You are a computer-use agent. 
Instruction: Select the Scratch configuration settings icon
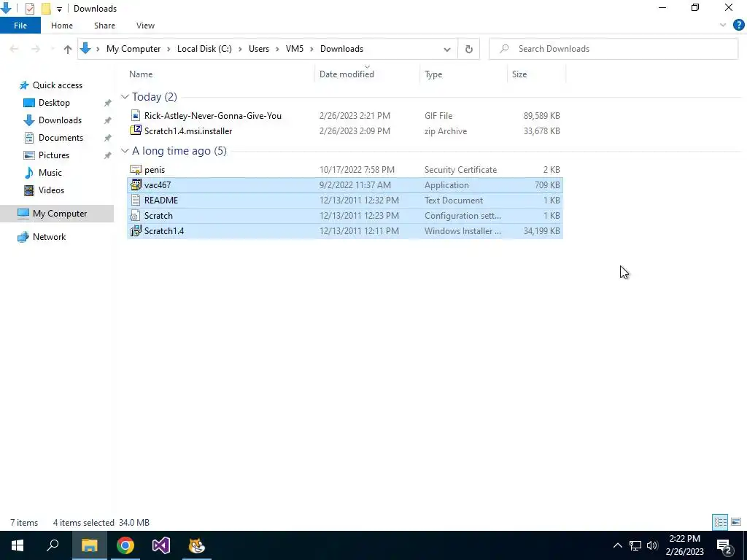click(136, 216)
